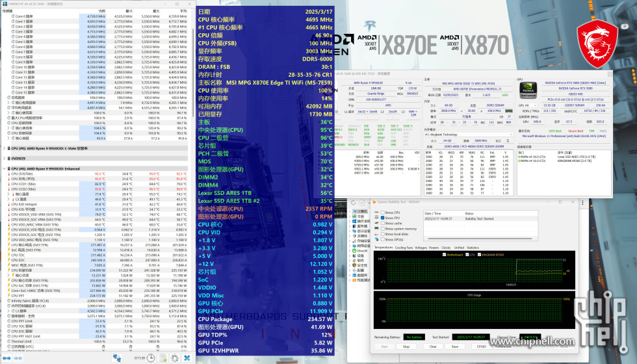Switch to Cooling Fans tab
Viewport: 637px width, 364px height.
pos(404,248)
